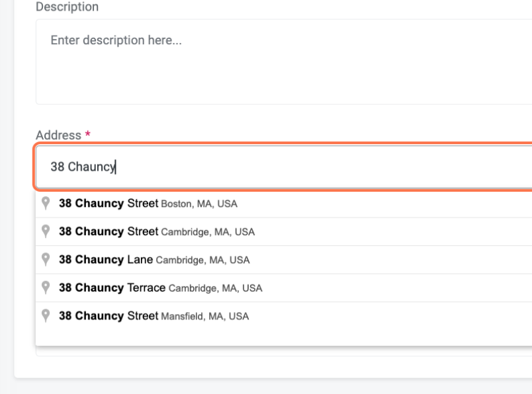Click the Address field label
This screenshot has height=394, width=532.
click(58, 134)
